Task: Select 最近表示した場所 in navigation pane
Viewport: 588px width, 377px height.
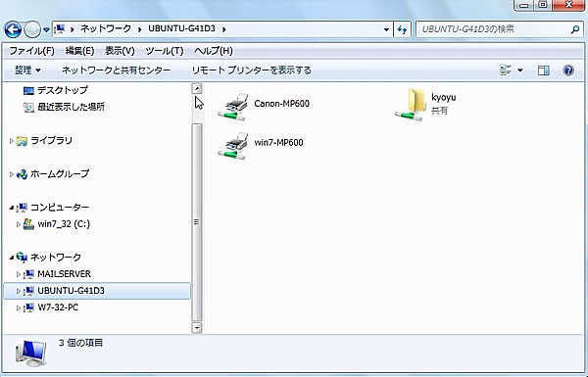Action: pyautogui.click(x=71, y=107)
